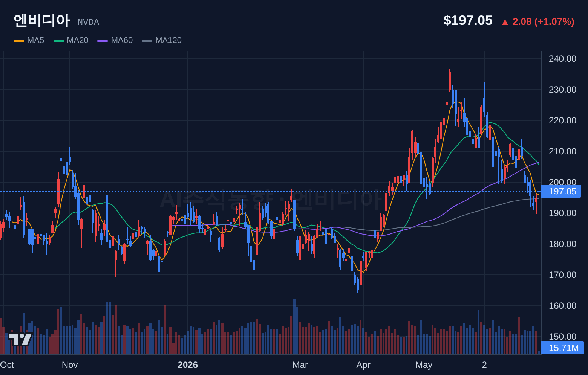The image size is (588, 375).
Task: Click the 160.00 price axis label
Action: tap(562, 306)
